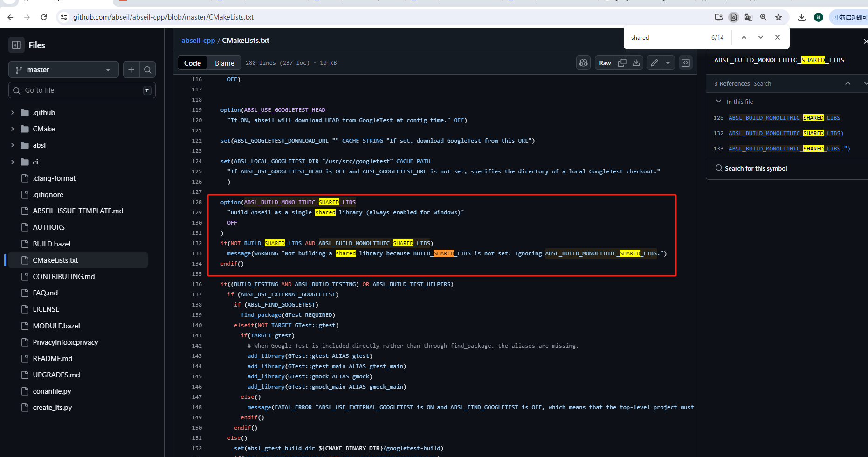Click line number 128 in the code

[x=197, y=202]
